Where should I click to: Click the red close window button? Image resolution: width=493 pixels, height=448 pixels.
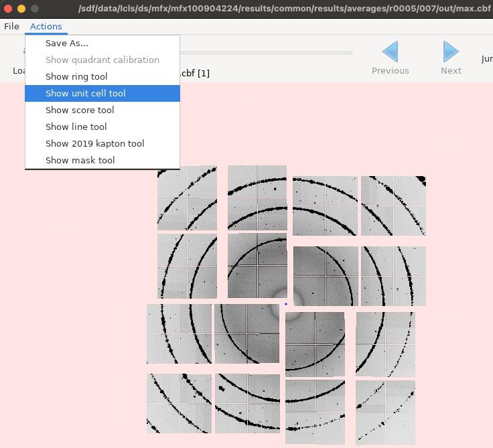[8, 9]
